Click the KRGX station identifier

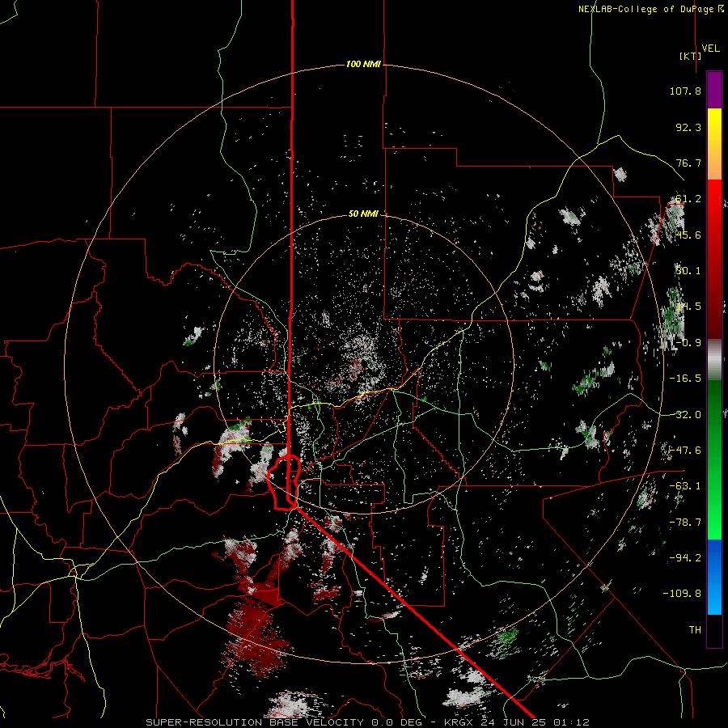click(460, 722)
